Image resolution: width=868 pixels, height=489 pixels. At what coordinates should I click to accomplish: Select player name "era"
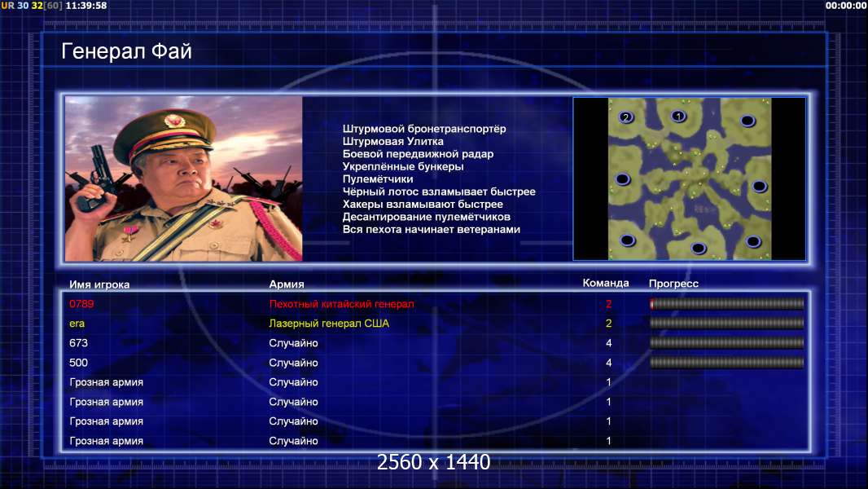tap(77, 324)
